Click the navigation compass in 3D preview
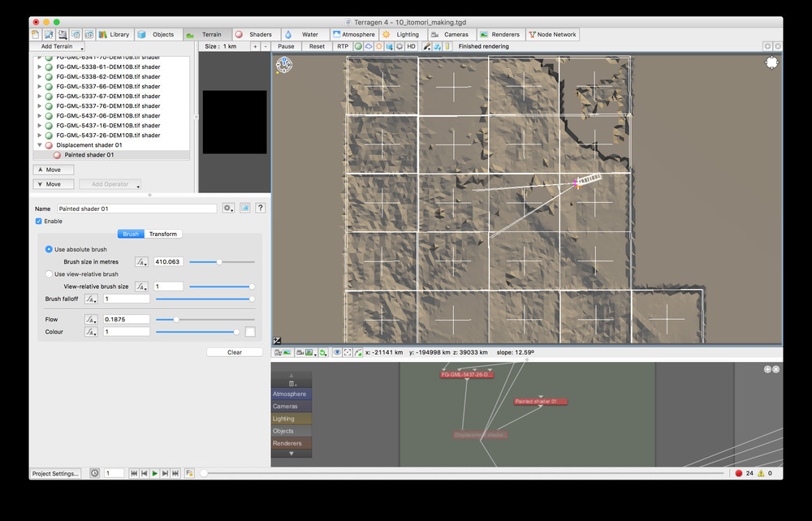812x521 pixels. [284, 65]
